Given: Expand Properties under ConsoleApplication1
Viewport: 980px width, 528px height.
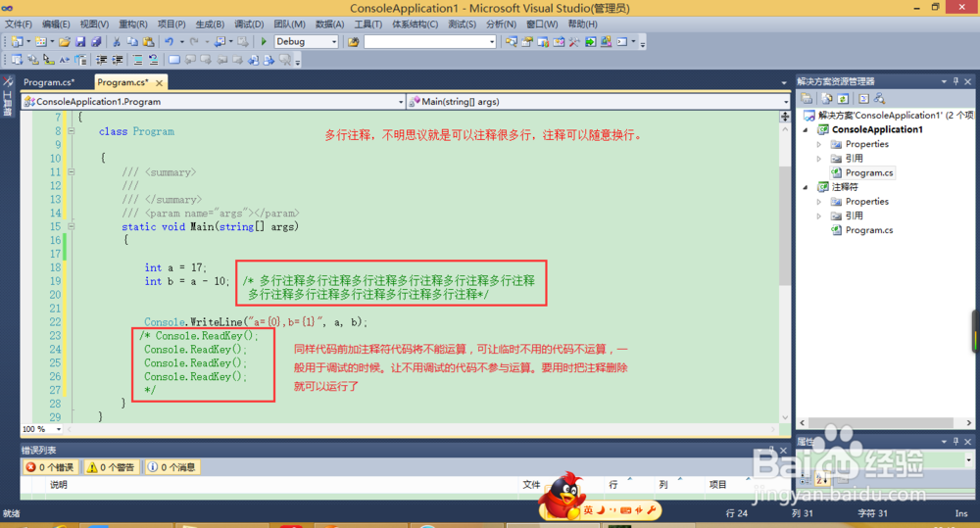Looking at the screenshot, I should pyautogui.click(x=819, y=144).
